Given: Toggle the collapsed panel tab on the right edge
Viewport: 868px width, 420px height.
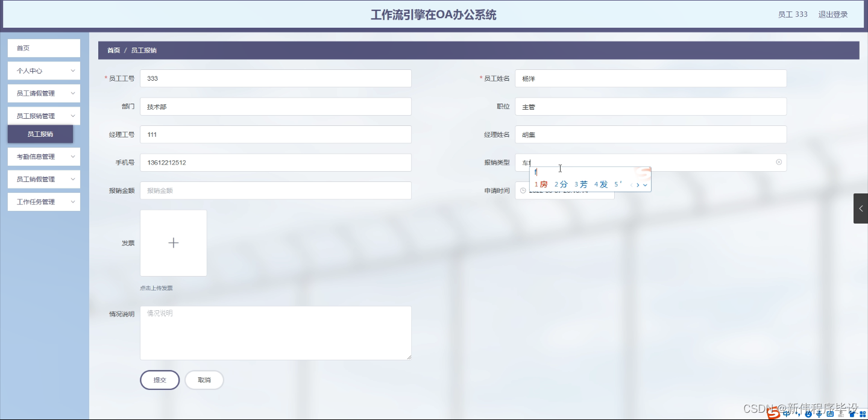Looking at the screenshot, I should click(860, 208).
